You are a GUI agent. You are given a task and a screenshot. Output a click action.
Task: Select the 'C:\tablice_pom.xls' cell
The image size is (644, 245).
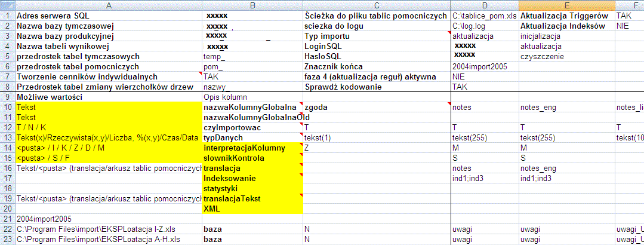click(x=485, y=16)
